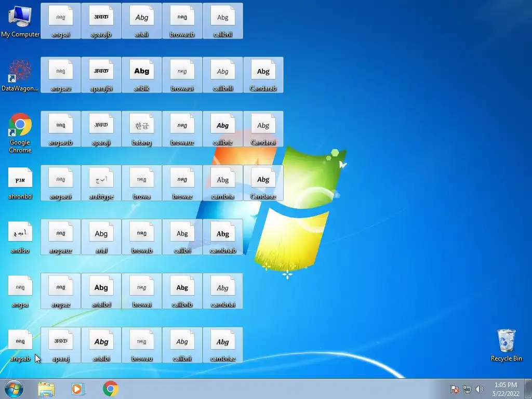Screen dimensions: 532x399
Task: Select the angsau font file
Action: point(61,75)
